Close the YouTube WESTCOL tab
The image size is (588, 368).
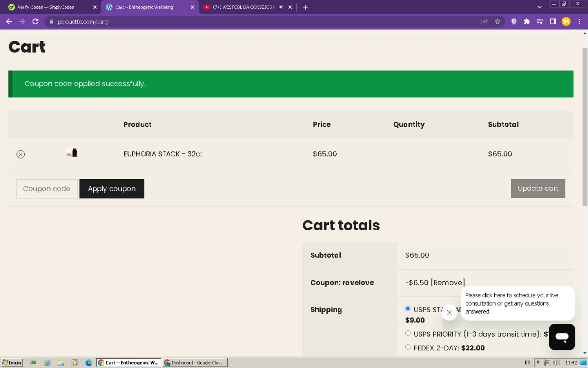click(x=290, y=7)
